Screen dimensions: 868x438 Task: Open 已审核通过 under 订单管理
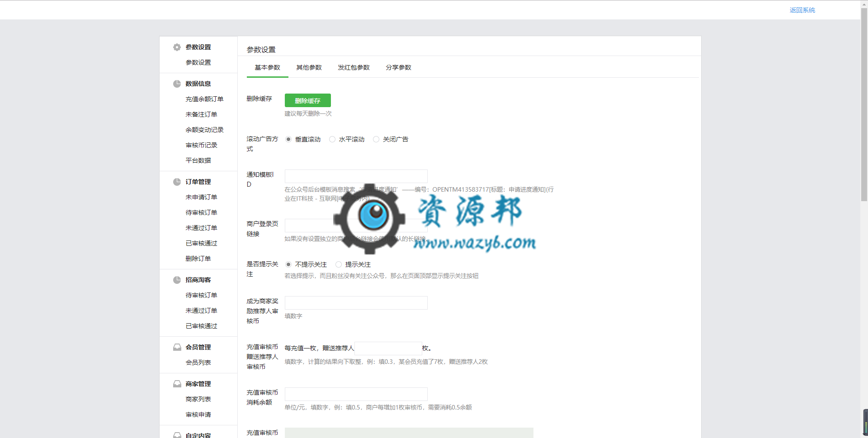tap(201, 243)
